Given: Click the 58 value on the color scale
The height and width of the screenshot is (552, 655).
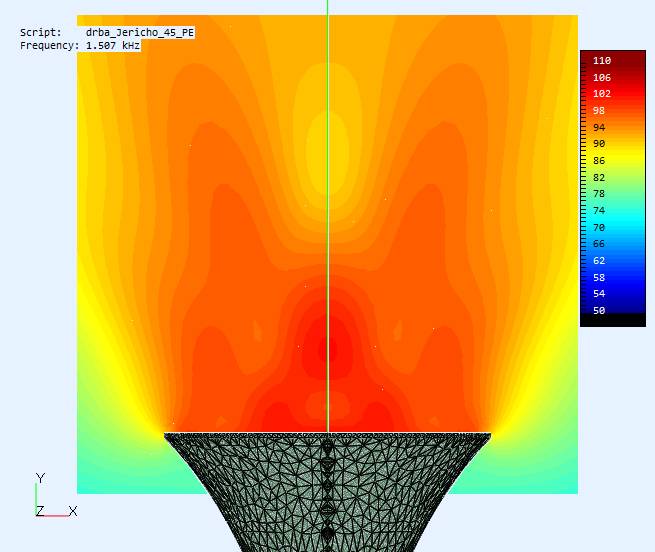Looking at the screenshot, I should (x=599, y=277).
